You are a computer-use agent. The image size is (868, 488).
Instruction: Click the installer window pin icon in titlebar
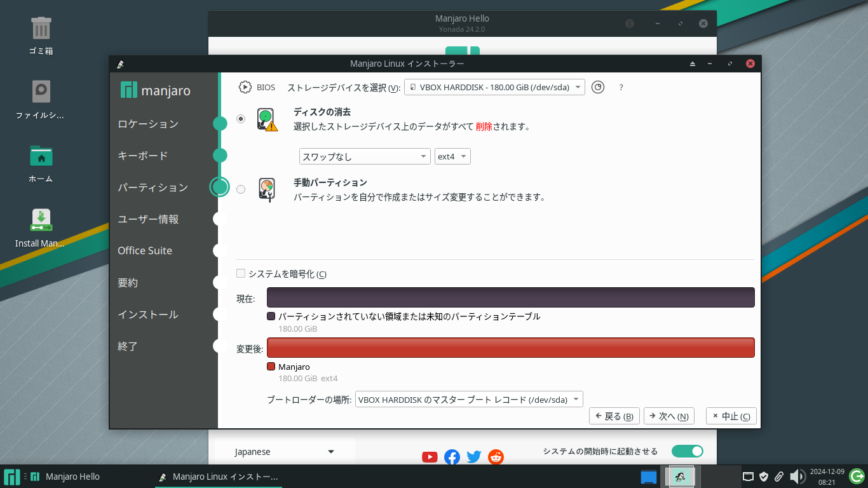click(x=120, y=64)
